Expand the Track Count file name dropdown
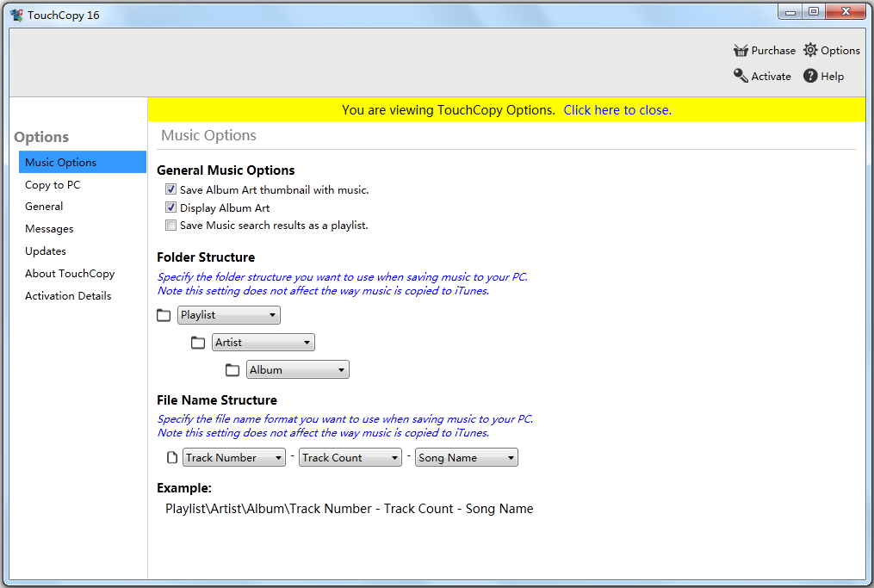This screenshot has height=588, width=874. (350, 458)
